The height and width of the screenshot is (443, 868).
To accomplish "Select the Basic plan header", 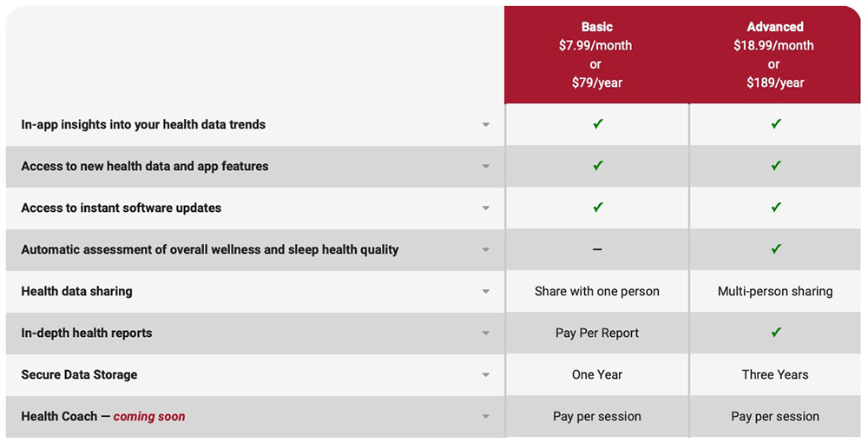I will point(597,55).
